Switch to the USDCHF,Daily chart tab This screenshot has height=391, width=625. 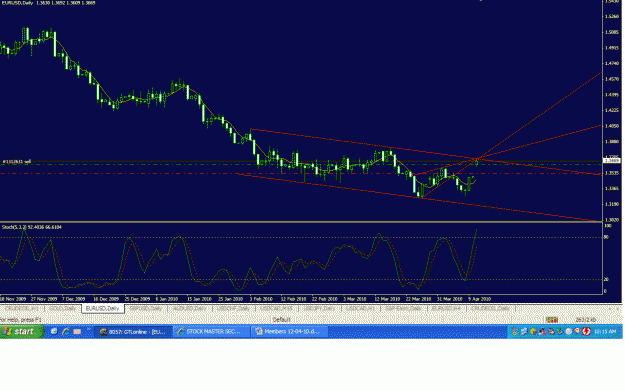234,308
